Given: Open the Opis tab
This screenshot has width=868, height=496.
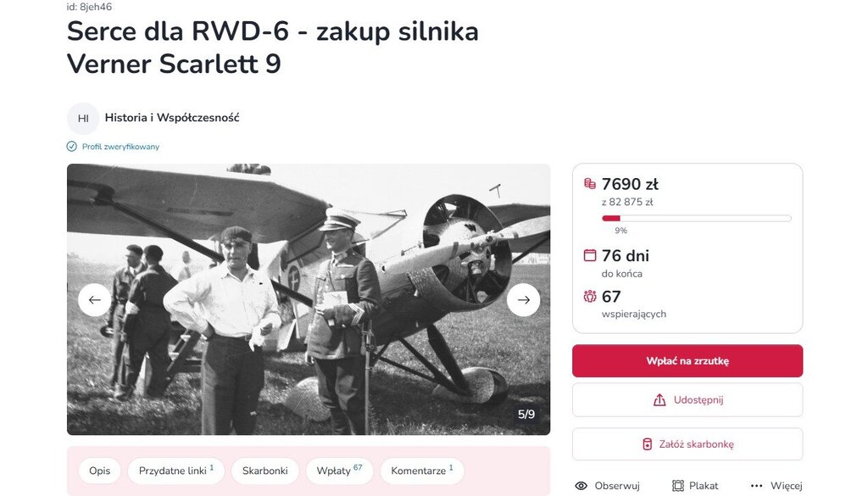Looking at the screenshot, I should click(x=100, y=471).
